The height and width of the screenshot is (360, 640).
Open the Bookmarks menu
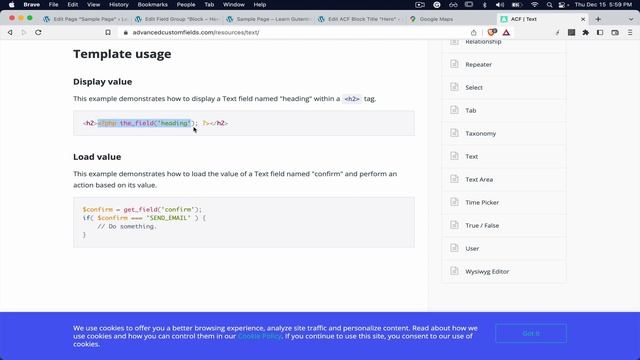(153, 4)
